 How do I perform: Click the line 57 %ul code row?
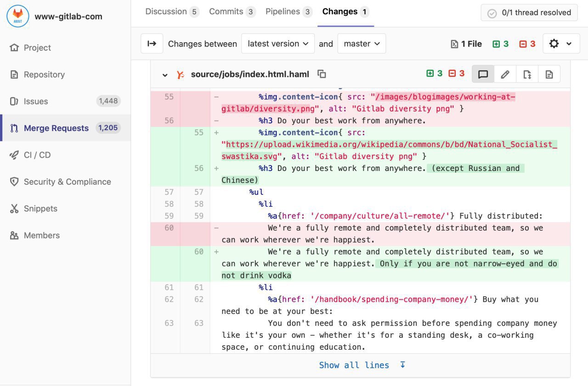point(361,192)
